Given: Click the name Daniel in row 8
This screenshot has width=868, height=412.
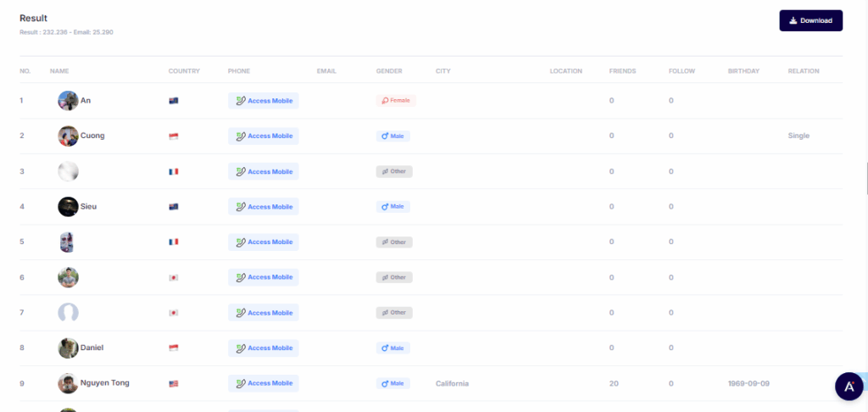Looking at the screenshot, I should 92,348.
